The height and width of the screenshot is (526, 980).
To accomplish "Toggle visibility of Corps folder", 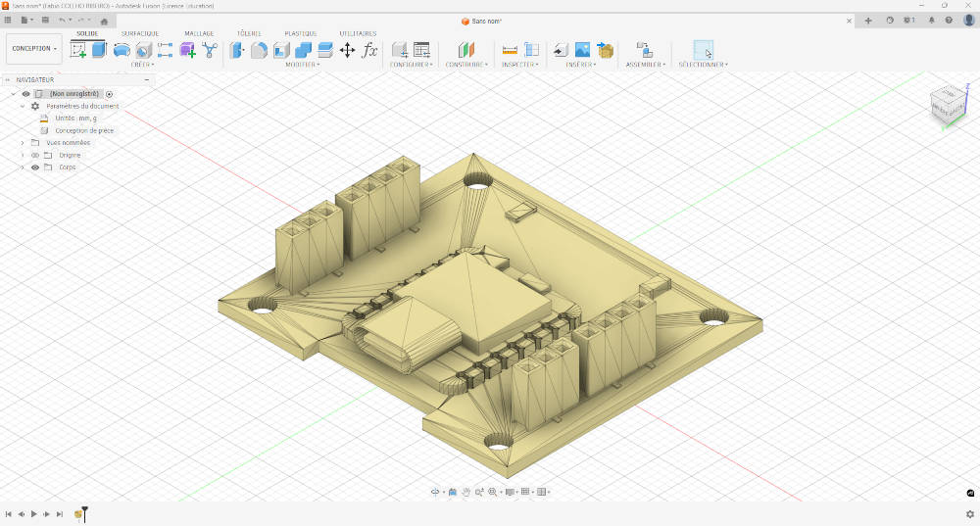I will tap(35, 167).
